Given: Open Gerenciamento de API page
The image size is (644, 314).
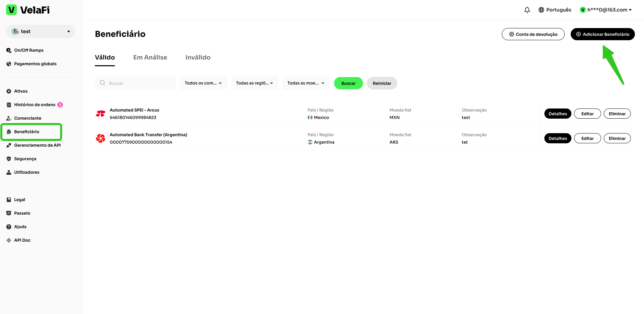Looking at the screenshot, I should tap(37, 145).
